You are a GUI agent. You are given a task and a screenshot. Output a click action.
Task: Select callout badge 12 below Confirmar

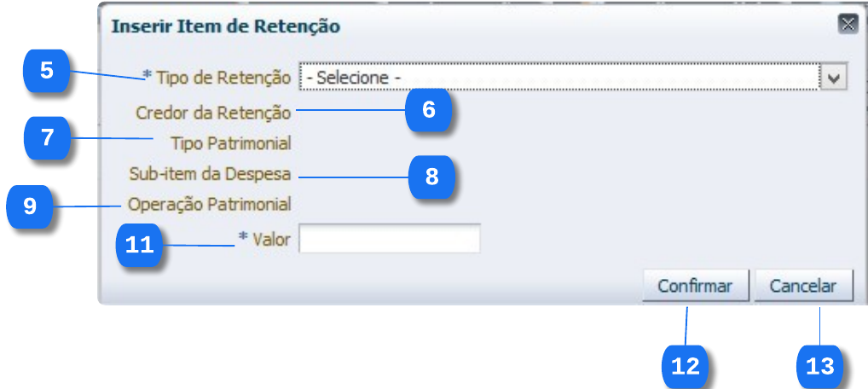coord(686,366)
